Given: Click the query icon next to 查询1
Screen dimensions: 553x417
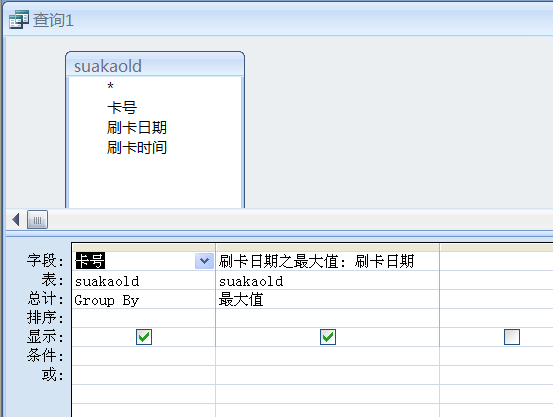Looking at the screenshot, I should [19, 20].
